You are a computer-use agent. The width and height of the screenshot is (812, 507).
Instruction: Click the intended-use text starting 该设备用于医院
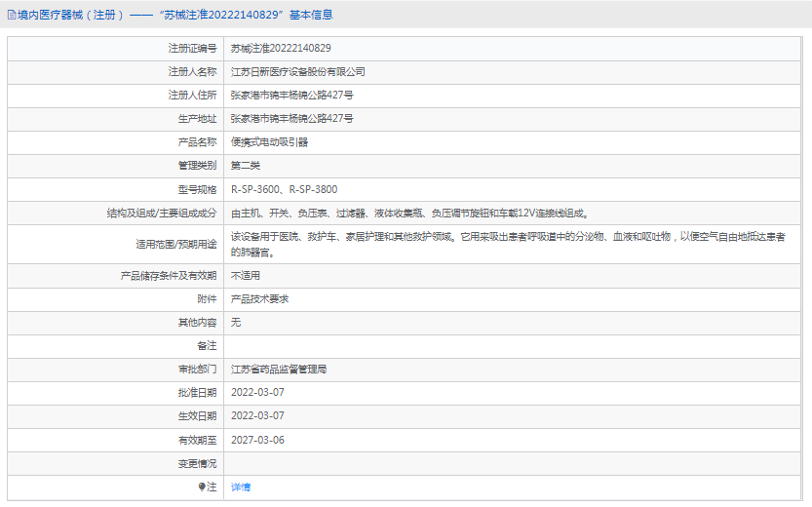508,245
